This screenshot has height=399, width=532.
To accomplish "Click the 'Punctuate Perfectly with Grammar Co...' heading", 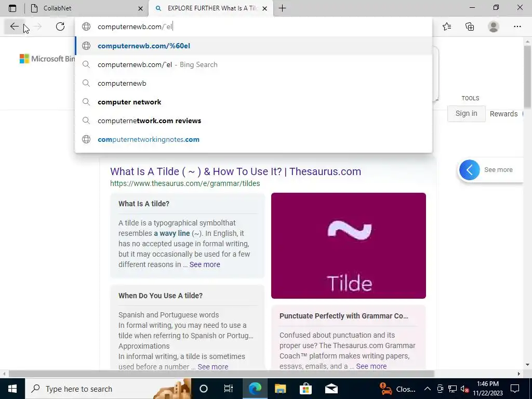I will point(344,316).
